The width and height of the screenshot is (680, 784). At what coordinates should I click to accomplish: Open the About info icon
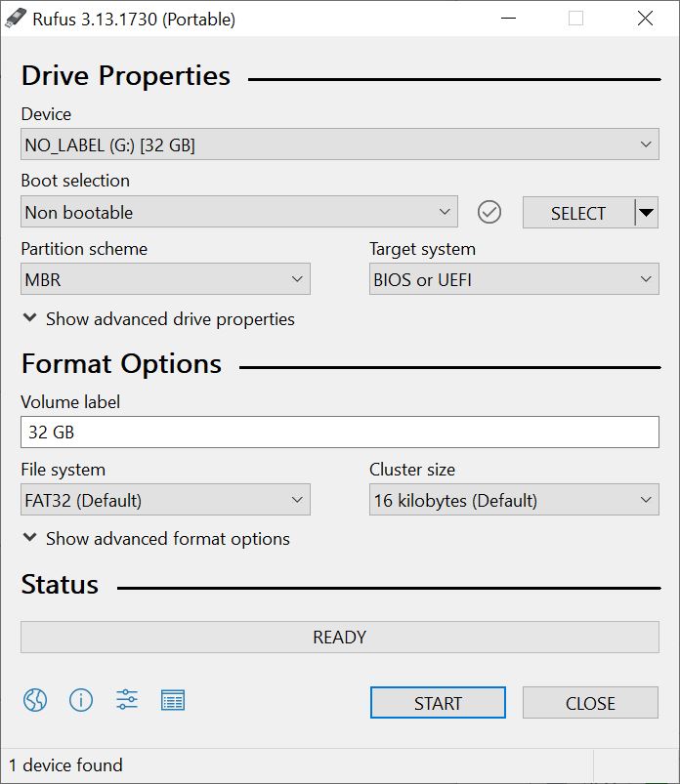pyautogui.click(x=81, y=699)
